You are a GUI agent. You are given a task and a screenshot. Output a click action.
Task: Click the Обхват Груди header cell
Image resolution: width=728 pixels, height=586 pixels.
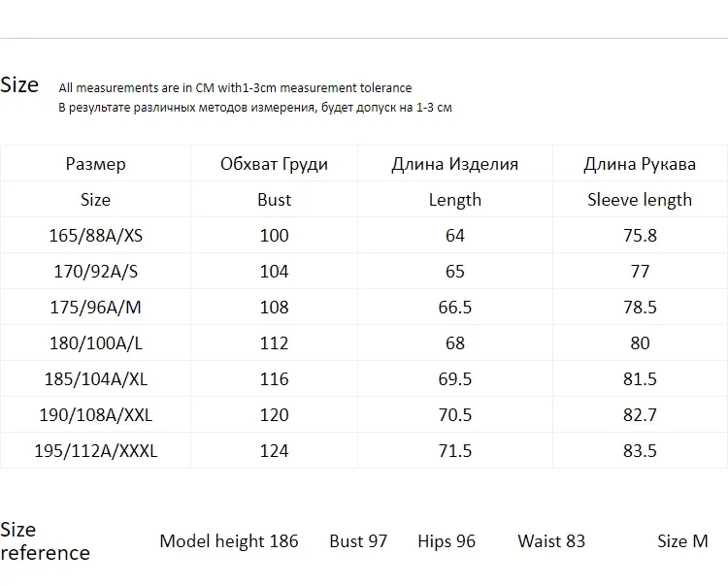click(274, 164)
